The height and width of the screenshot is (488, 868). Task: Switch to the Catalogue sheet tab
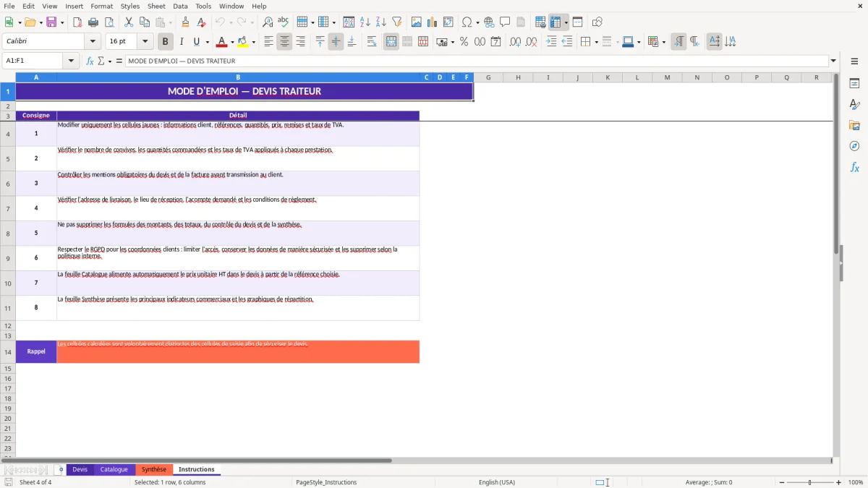click(x=114, y=469)
